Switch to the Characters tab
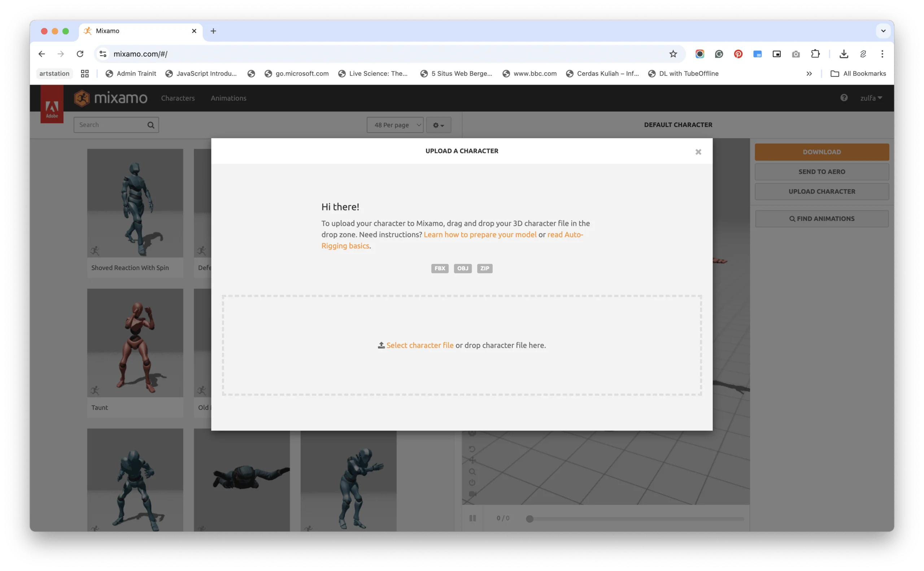The image size is (924, 571). click(x=178, y=98)
